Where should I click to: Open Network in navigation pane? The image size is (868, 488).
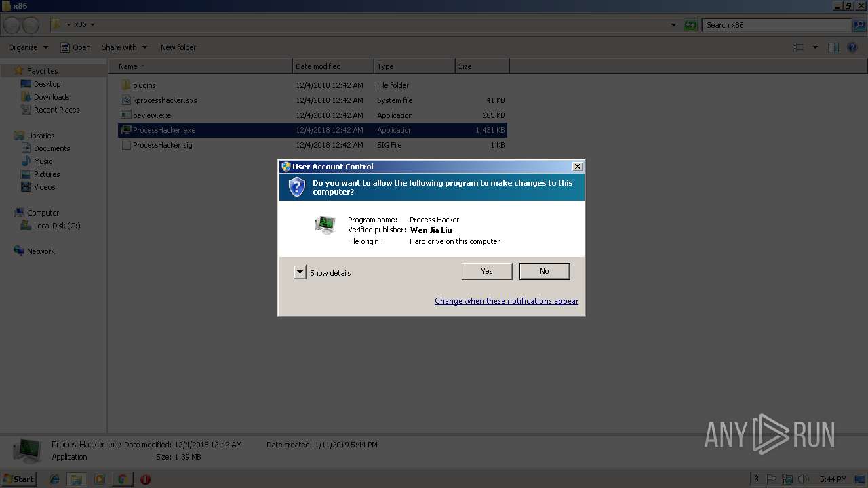(x=41, y=251)
